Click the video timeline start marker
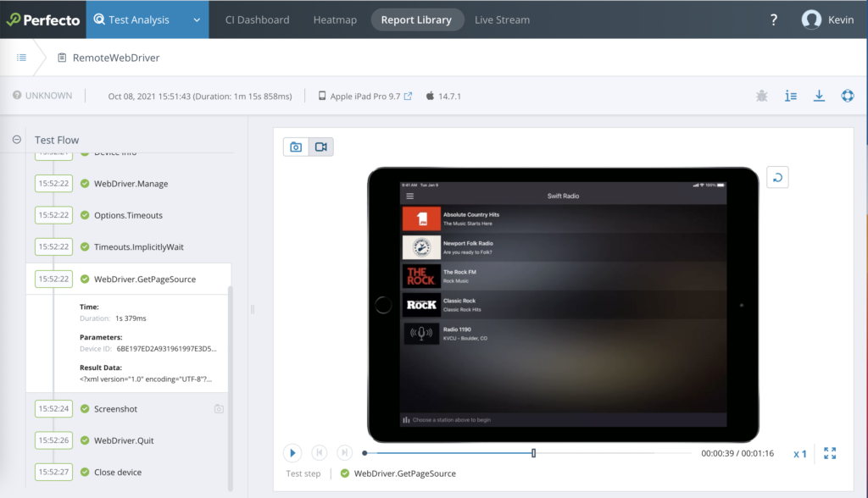 [364, 453]
